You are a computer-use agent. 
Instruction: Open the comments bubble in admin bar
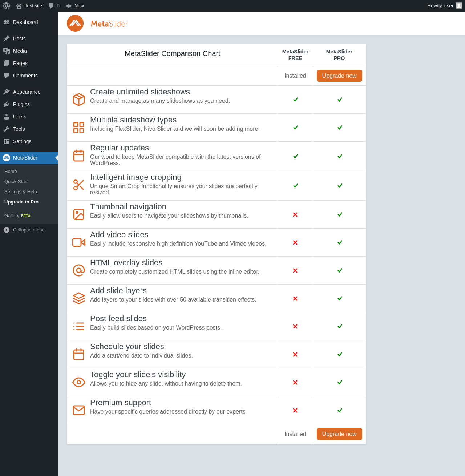[x=54, y=6]
